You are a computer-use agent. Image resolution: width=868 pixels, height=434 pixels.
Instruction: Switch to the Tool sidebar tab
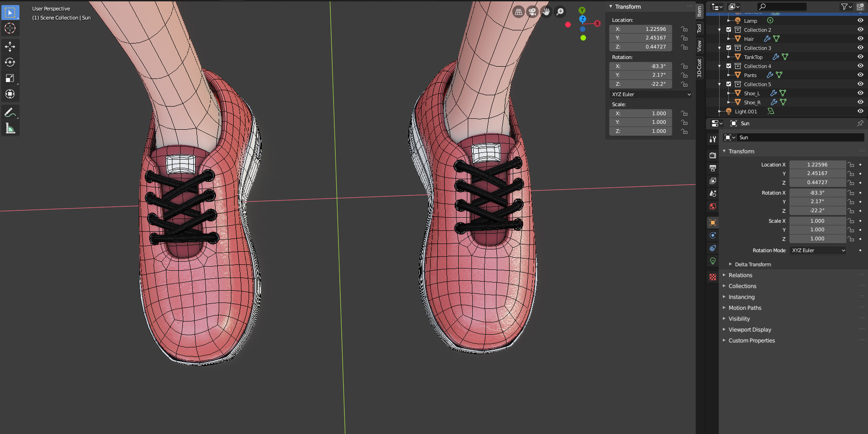coord(699,28)
